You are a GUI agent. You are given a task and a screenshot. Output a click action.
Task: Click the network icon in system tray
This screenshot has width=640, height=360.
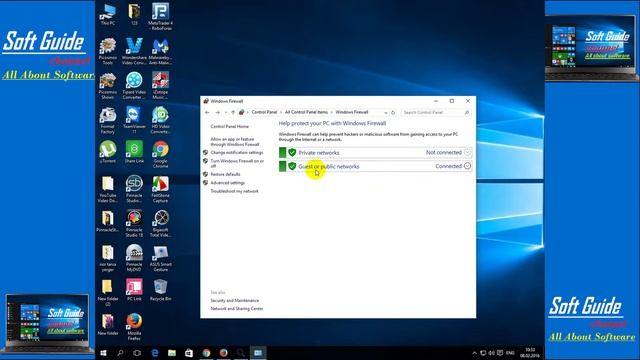pos(483,353)
